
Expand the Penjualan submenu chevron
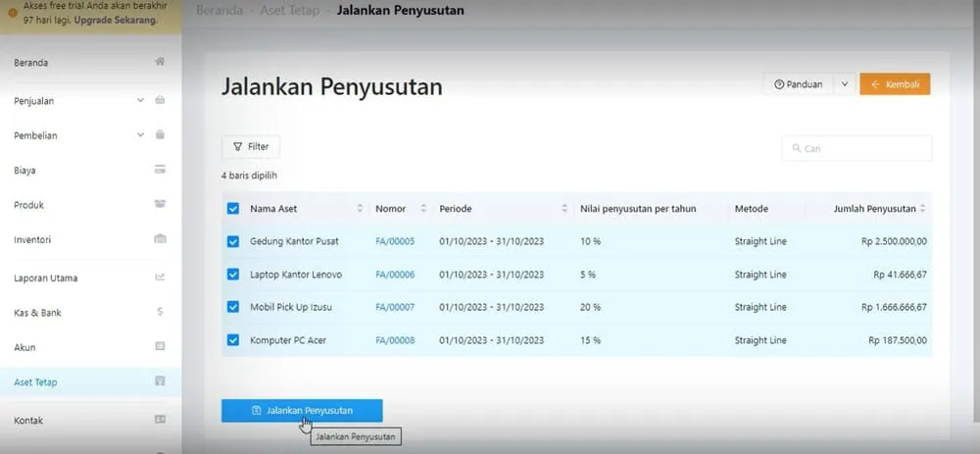point(140,100)
